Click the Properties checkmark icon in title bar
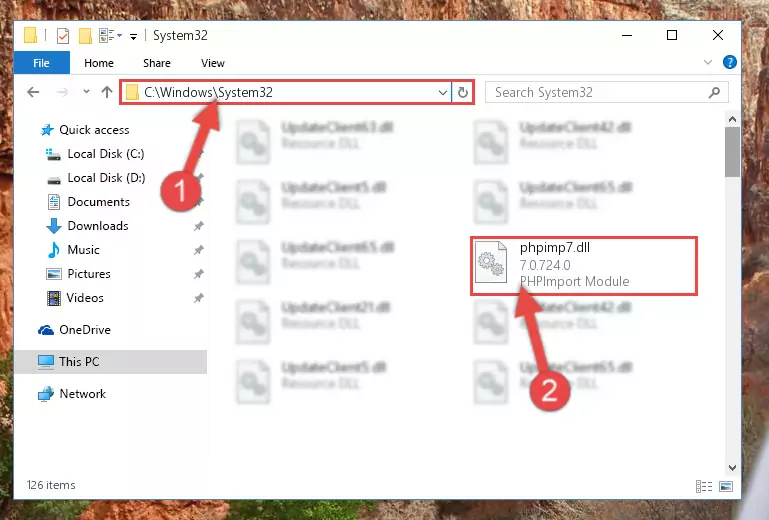 point(63,36)
